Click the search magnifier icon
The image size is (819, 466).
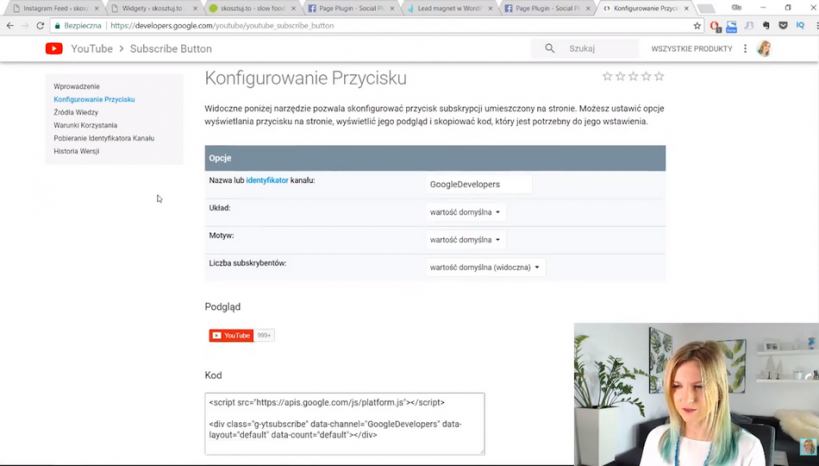click(x=549, y=49)
